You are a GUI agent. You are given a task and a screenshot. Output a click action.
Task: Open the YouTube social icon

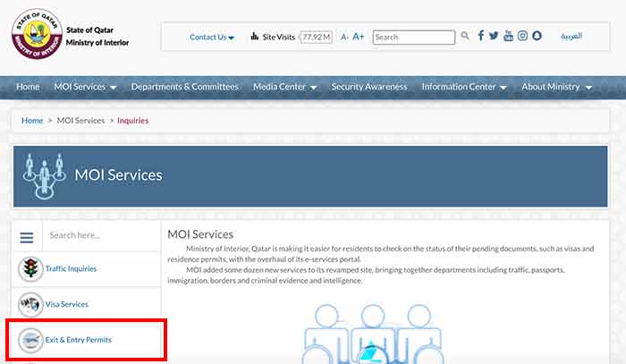508,36
